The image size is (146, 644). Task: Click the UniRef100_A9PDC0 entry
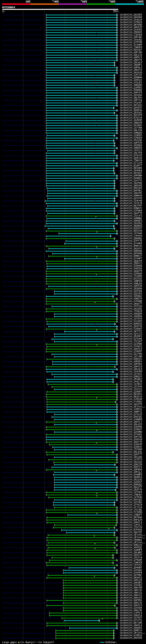pos(131,361)
